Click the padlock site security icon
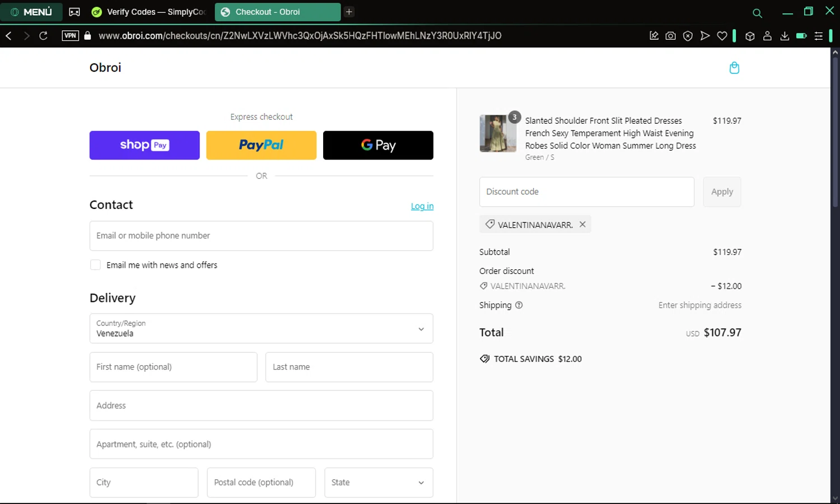The image size is (840, 504). click(x=87, y=36)
